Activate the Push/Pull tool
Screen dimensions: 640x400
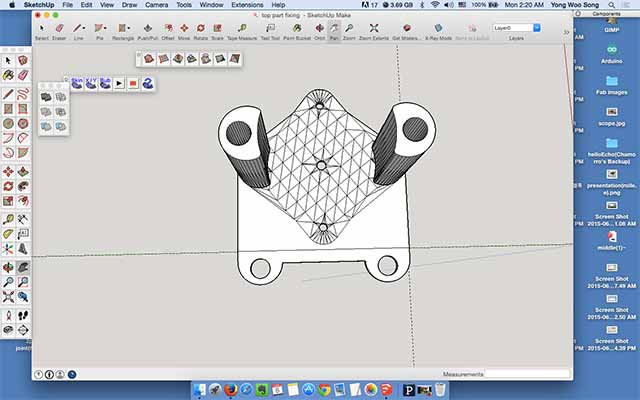(x=148, y=31)
